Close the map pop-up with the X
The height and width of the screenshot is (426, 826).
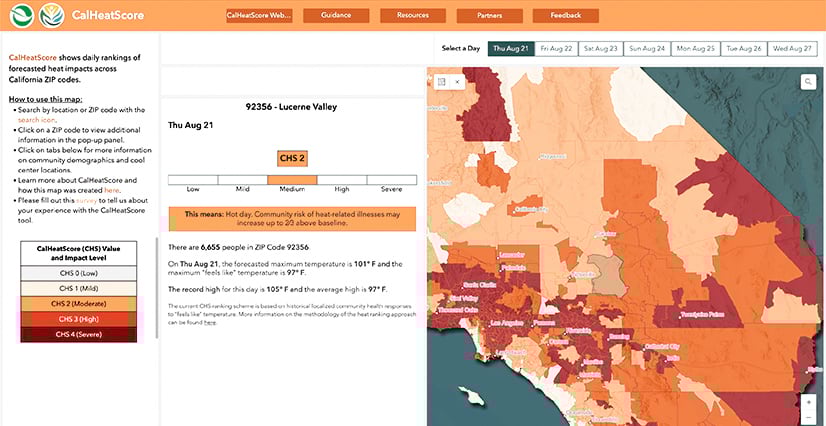(457, 82)
